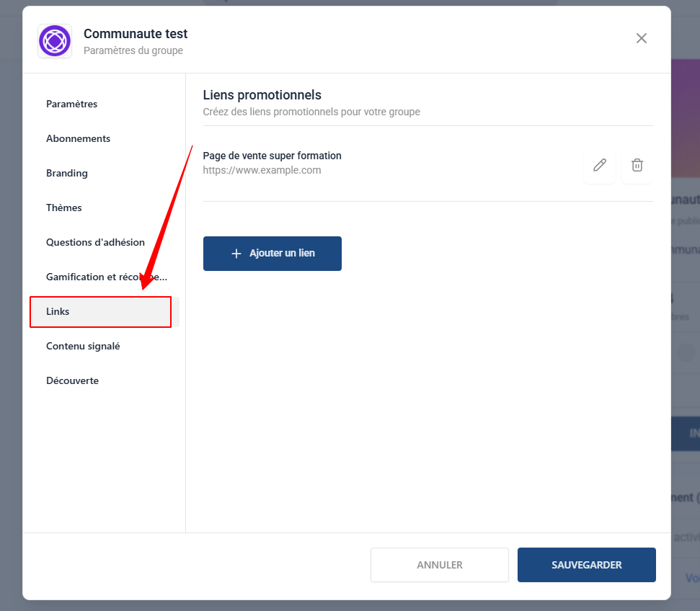Navigate to the Découverte section
The width and height of the screenshot is (700, 611).
tap(72, 380)
